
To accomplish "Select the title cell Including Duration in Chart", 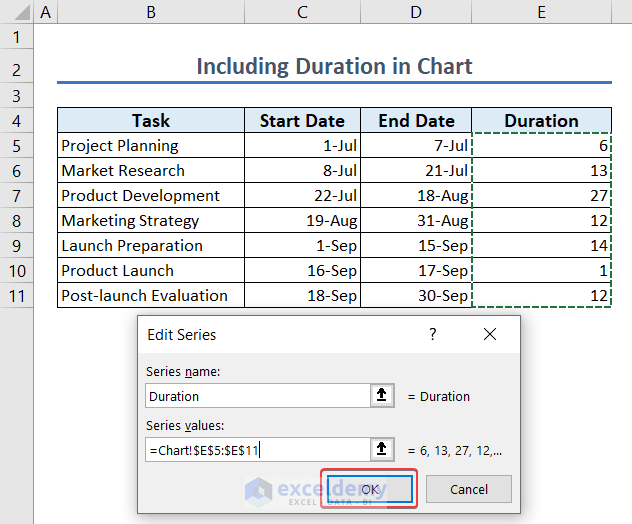I will pyautogui.click(x=334, y=67).
